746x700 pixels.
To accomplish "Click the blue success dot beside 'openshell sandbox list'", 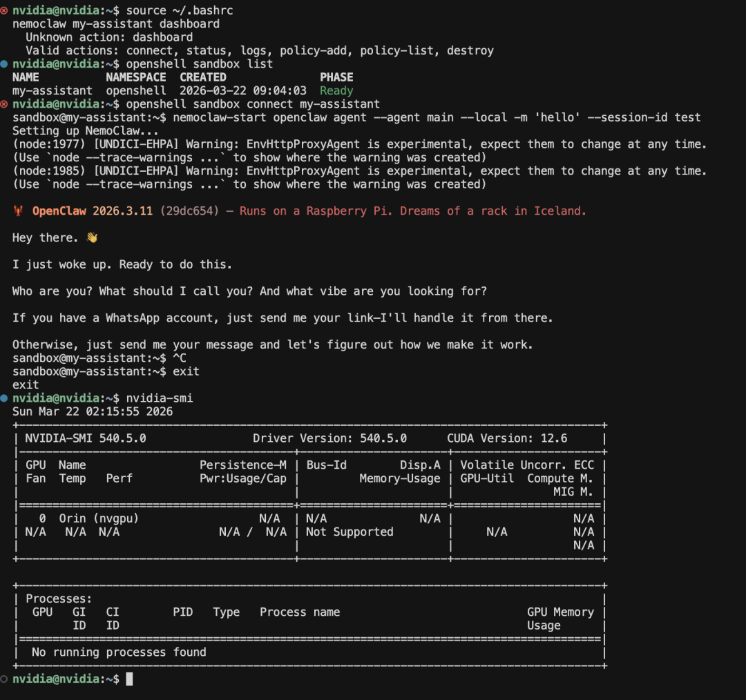I will coord(4,64).
